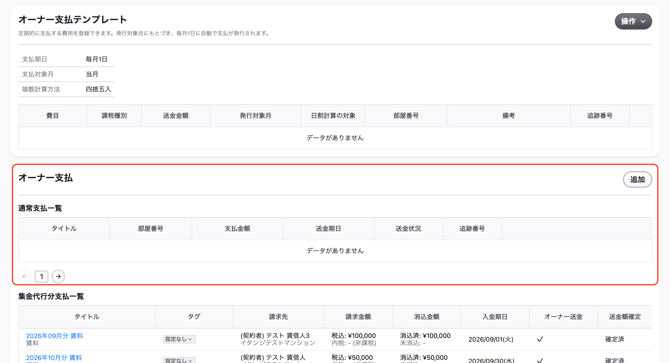670x363 pixels.
Task: Click the 日割計算の対象 column header
Action: click(333, 116)
